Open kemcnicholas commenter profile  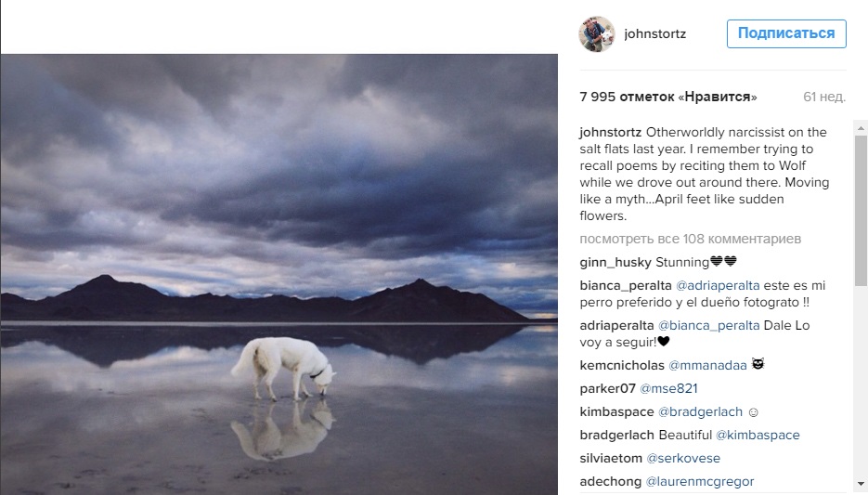click(622, 365)
